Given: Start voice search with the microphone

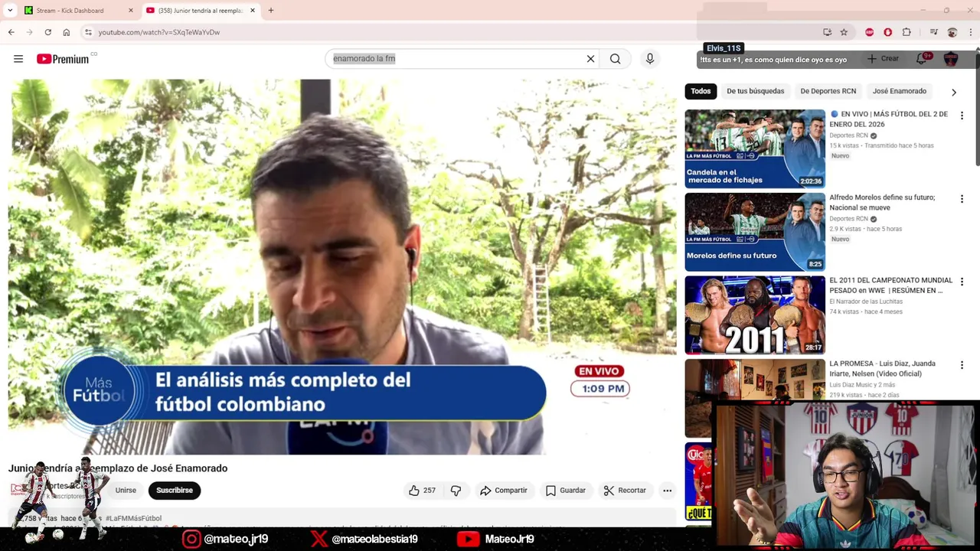Looking at the screenshot, I should [650, 59].
